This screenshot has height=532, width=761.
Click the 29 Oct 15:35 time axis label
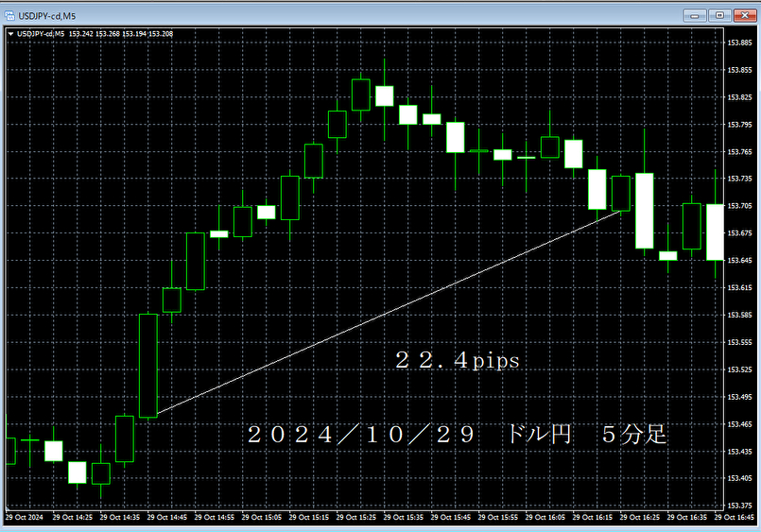point(404,517)
